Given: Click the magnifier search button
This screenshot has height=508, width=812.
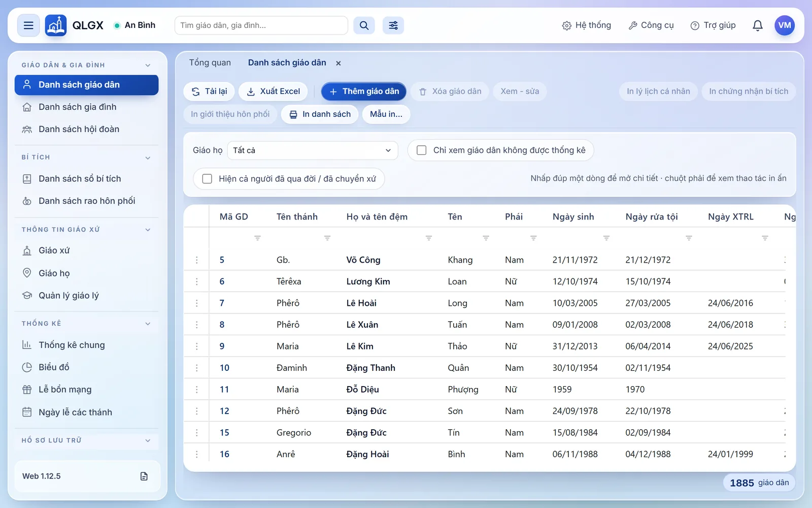Looking at the screenshot, I should point(364,25).
